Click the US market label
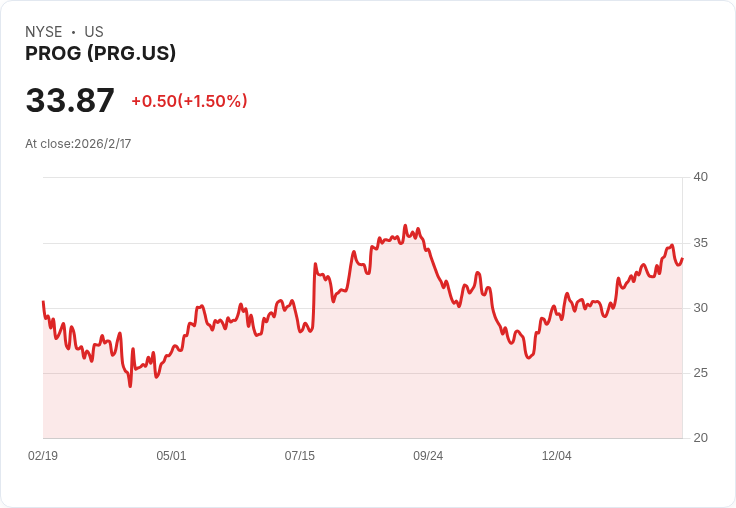The height and width of the screenshot is (508, 736). (x=94, y=32)
